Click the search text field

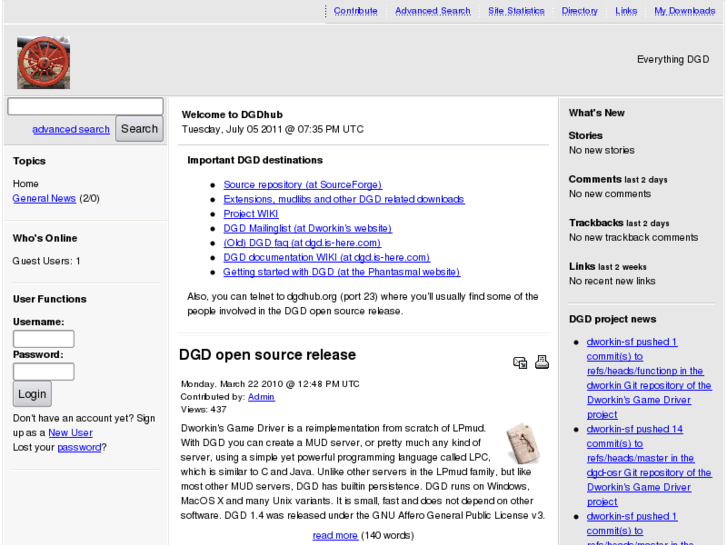pos(85,106)
